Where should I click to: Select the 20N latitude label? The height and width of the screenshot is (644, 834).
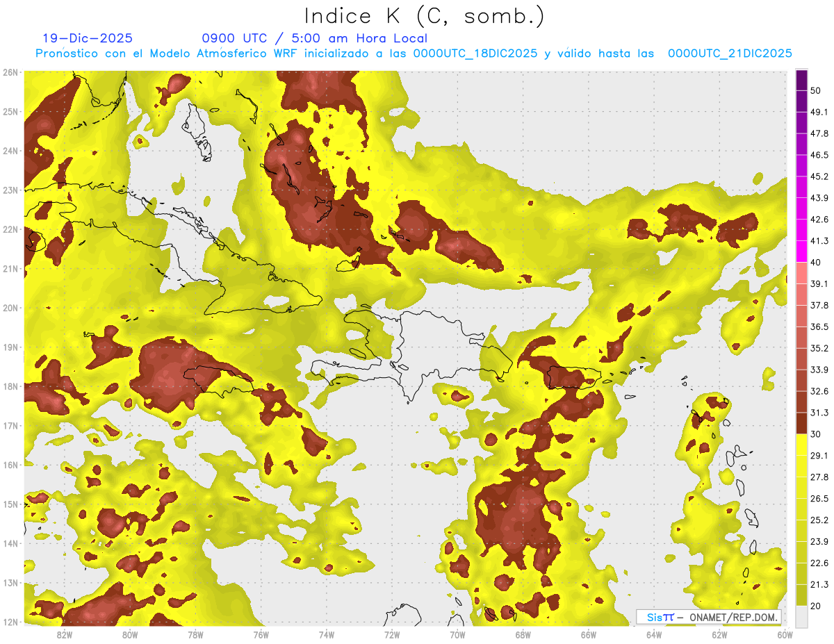pyautogui.click(x=10, y=308)
